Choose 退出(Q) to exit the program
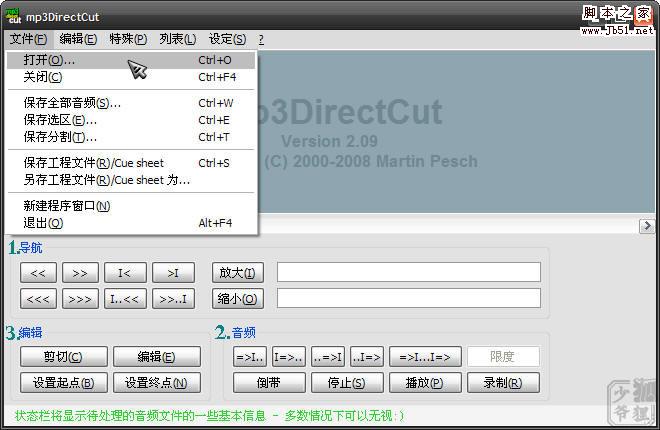 click(x=131, y=223)
